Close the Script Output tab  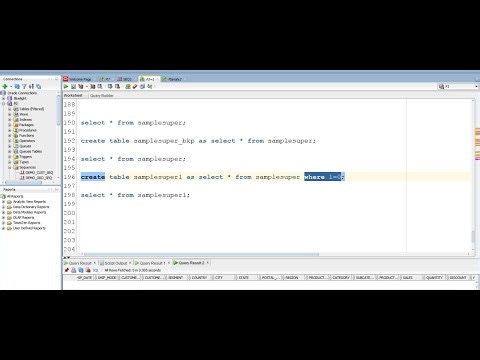130,263
